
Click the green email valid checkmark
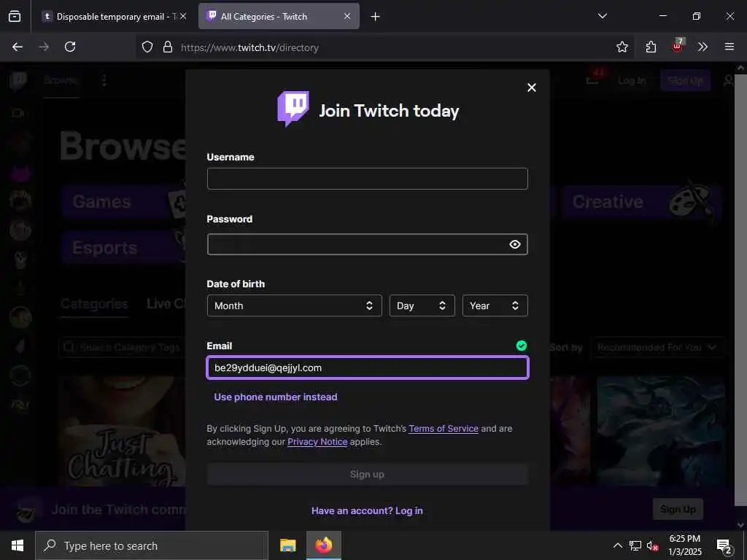point(522,346)
